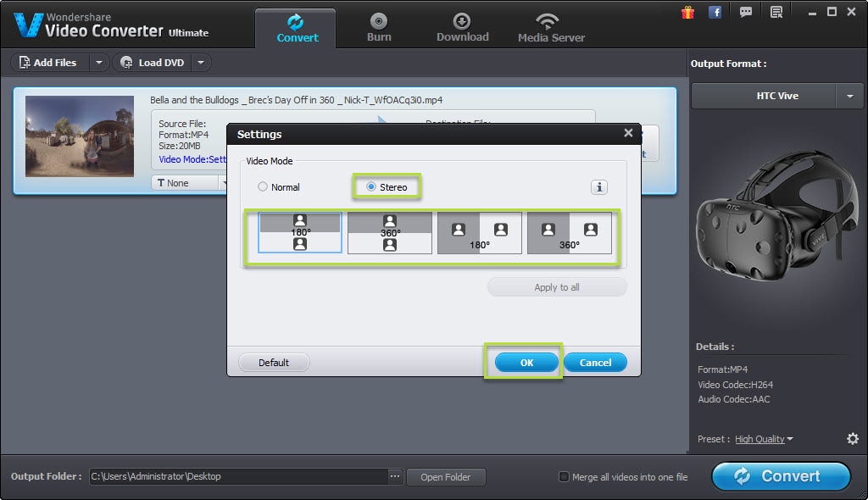Open the Facebook share icon
This screenshot has height=500, width=868.
(715, 12)
